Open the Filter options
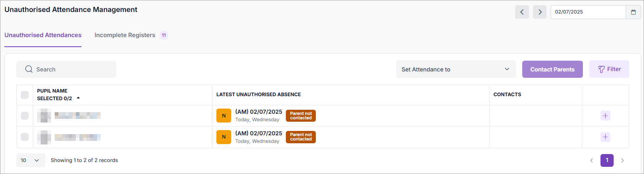Screen dimensions: 644x174 pos(609,69)
